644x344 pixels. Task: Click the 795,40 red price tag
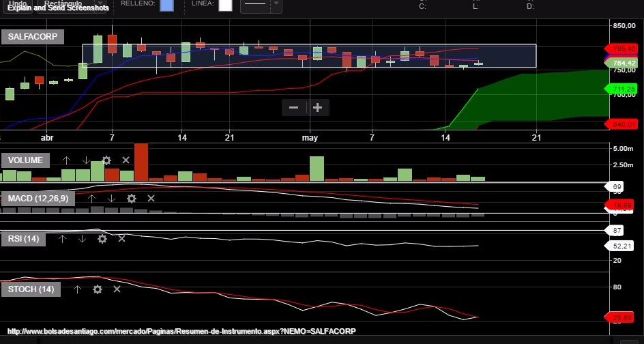click(621, 49)
